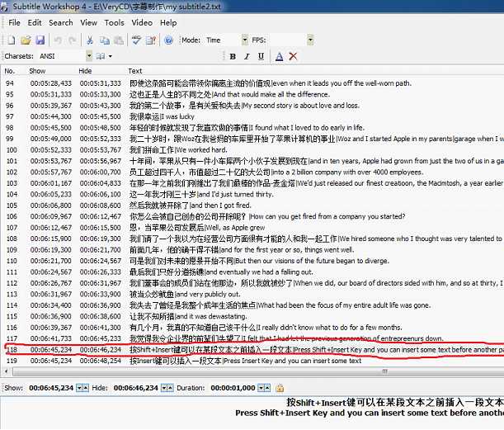Set subtitle font color
This screenshot has width=504, height=430.
point(280,57)
